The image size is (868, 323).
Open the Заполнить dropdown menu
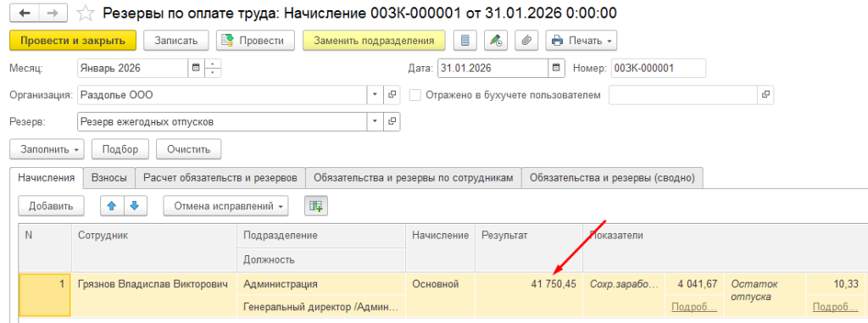[x=47, y=149]
